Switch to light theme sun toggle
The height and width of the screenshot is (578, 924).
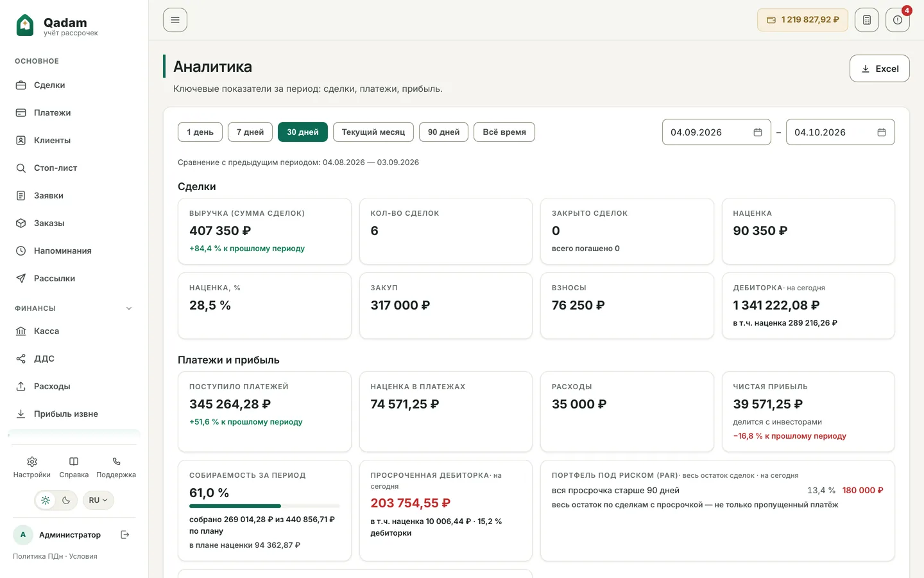45,500
